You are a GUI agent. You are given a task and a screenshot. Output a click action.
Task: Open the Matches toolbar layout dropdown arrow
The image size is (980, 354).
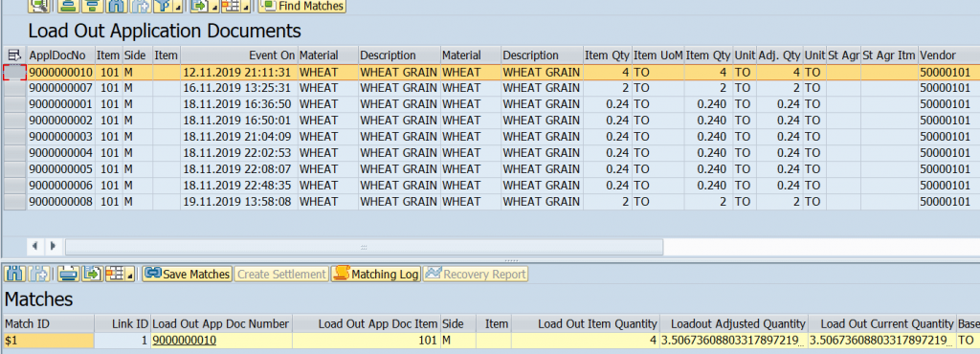130,275
